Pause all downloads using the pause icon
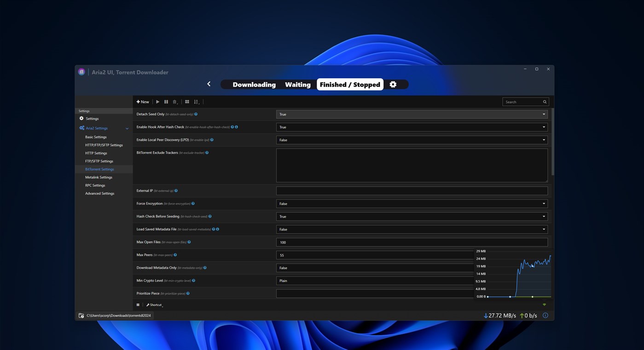 (166, 101)
